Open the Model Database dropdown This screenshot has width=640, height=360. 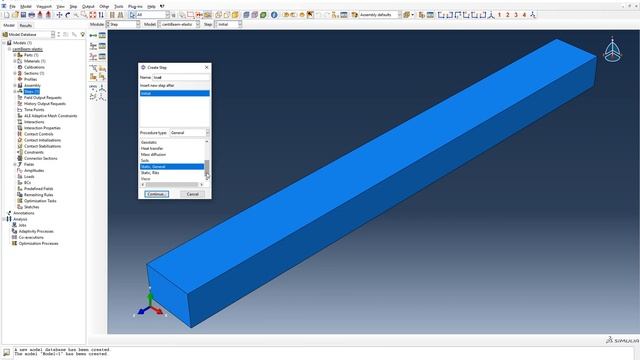[29, 35]
